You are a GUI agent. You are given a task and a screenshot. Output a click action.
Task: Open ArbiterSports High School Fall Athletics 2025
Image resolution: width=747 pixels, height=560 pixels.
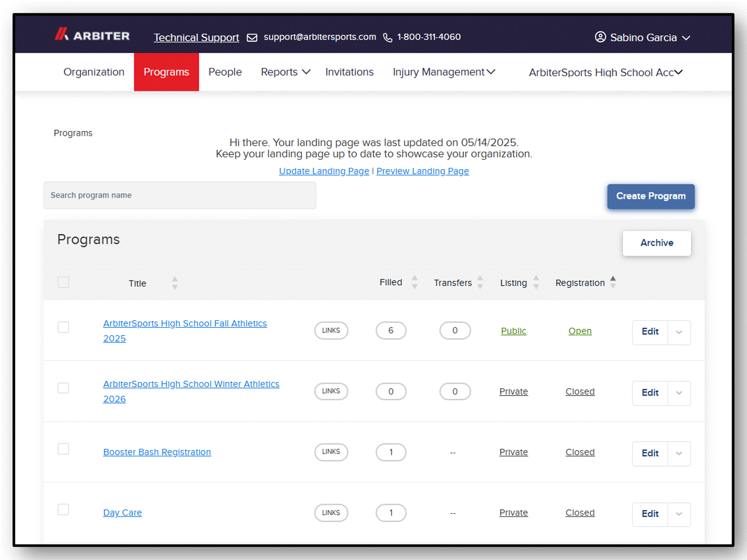(x=185, y=331)
